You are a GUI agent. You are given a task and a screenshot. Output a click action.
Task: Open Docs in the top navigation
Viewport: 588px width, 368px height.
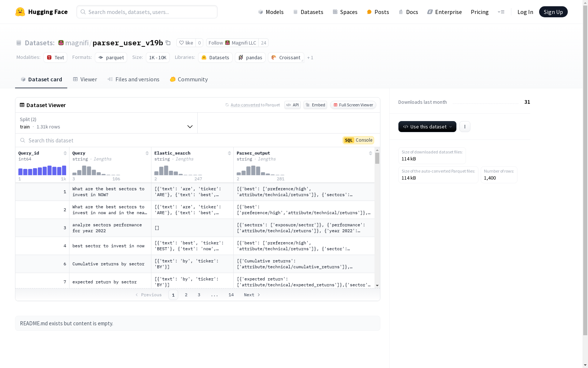[408, 12]
